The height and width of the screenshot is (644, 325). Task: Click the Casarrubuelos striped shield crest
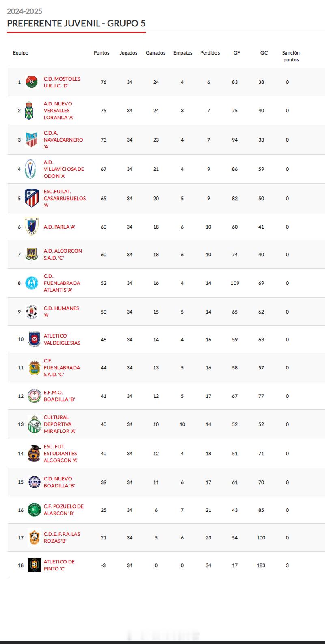[x=32, y=198]
